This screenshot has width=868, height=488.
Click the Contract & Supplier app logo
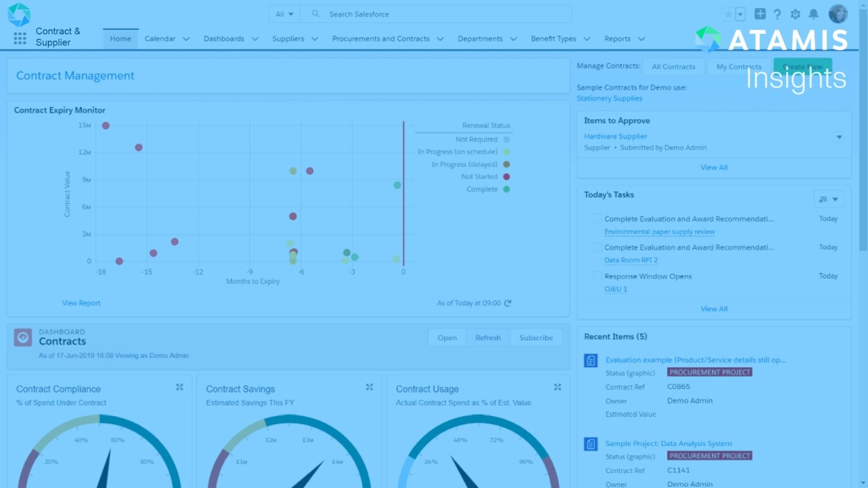tap(20, 15)
